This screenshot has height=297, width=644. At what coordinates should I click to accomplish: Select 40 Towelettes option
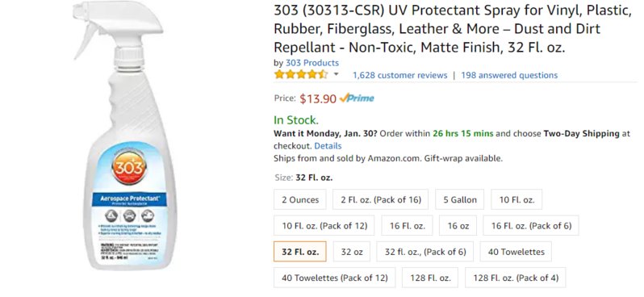516,252
